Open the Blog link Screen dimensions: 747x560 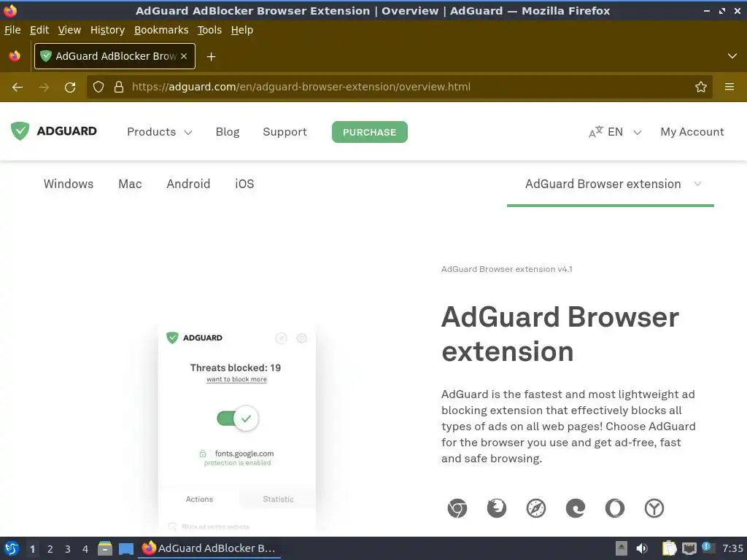pyautogui.click(x=228, y=132)
